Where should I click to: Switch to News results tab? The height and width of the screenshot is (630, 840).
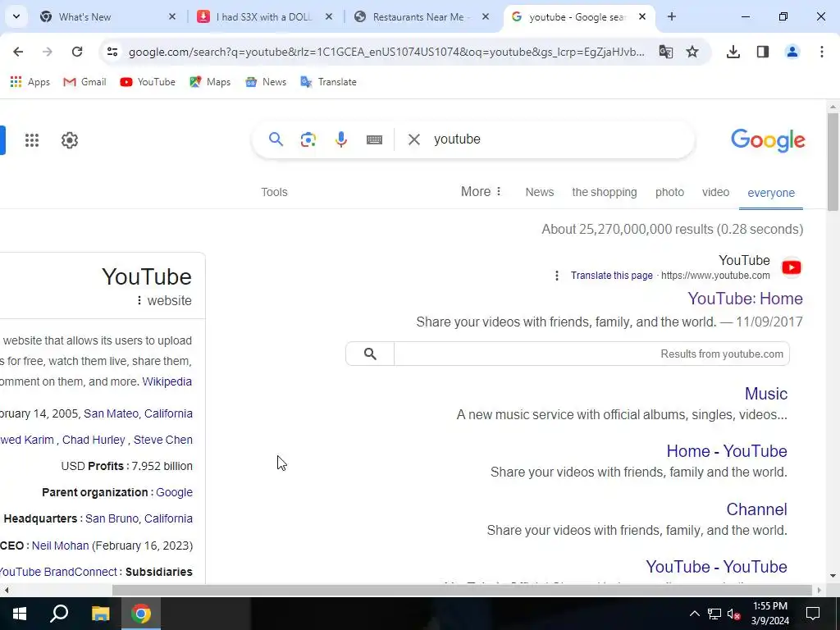click(x=540, y=192)
